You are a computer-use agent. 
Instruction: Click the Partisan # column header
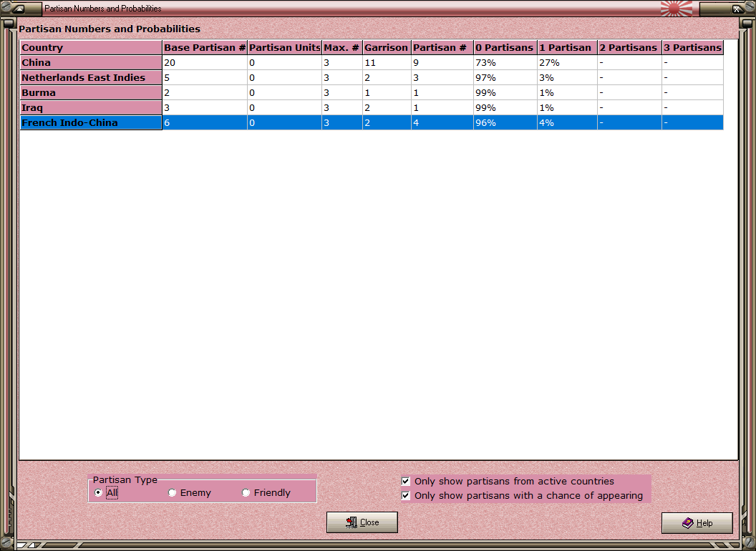click(x=442, y=47)
